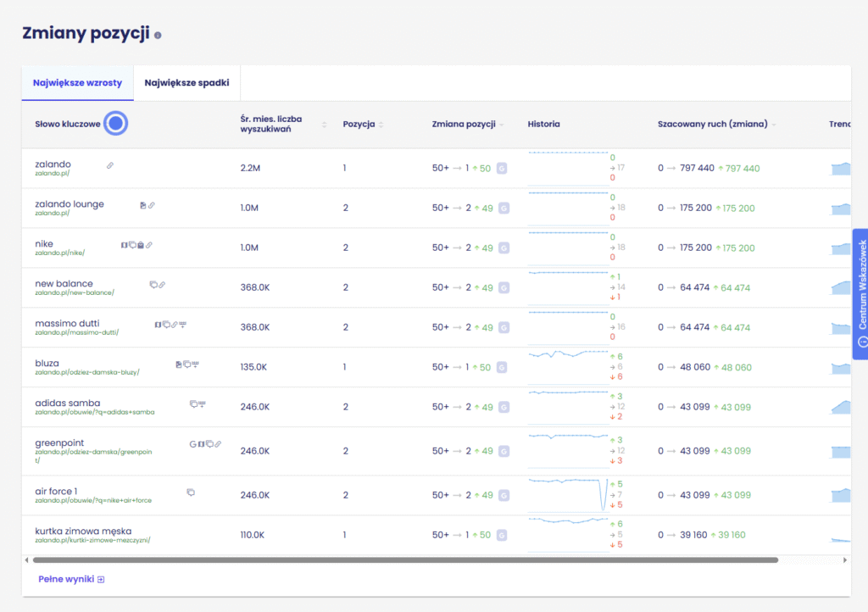Click the keyword 'adidas samba'
Viewport: 868px width, 612px height.
click(x=68, y=403)
